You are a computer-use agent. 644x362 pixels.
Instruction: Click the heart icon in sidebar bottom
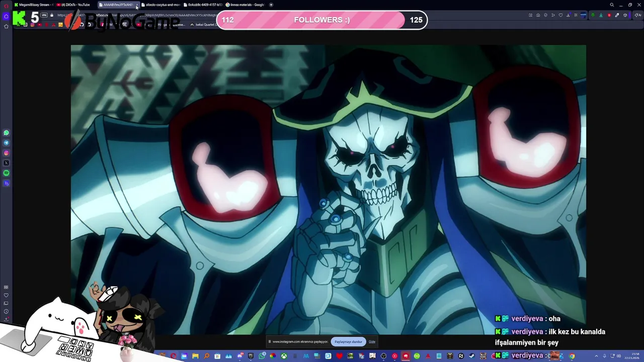click(6, 295)
